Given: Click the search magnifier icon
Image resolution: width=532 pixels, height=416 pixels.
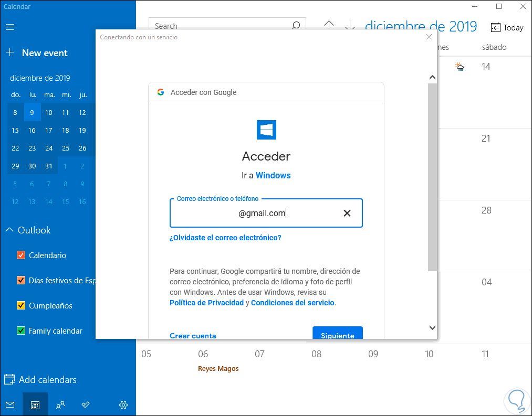Looking at the screenshot, I should [296, 25].
